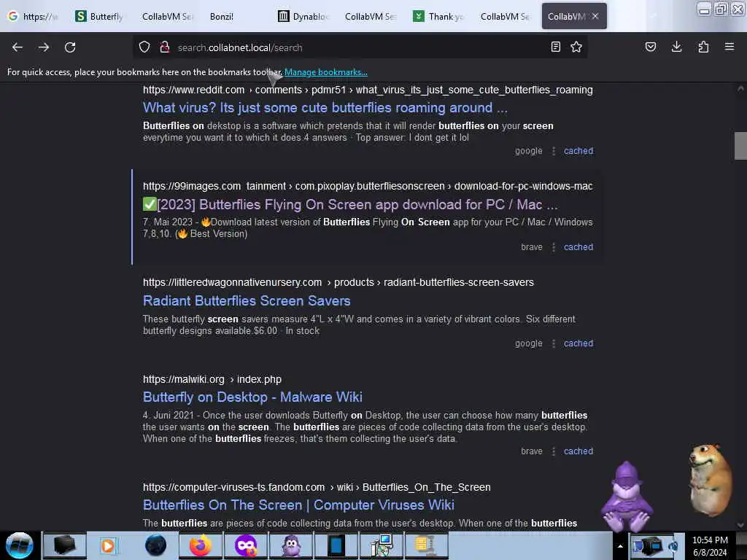Image resolution: width=747 pixels, height=560 pixels.
Task: Open Radiant Butterflies Screen Savers result
Action: (247, 300)
